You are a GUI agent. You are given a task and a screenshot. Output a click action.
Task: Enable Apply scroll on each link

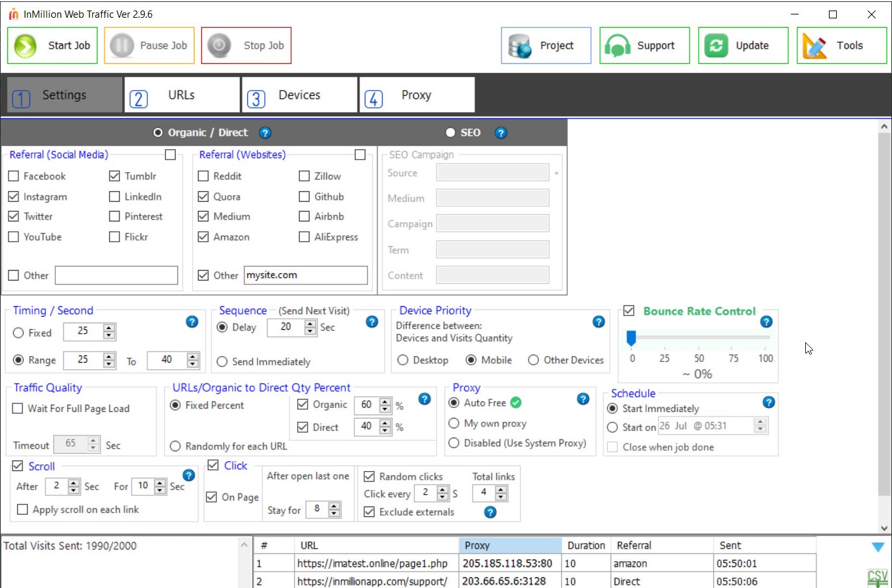(22, 510)
